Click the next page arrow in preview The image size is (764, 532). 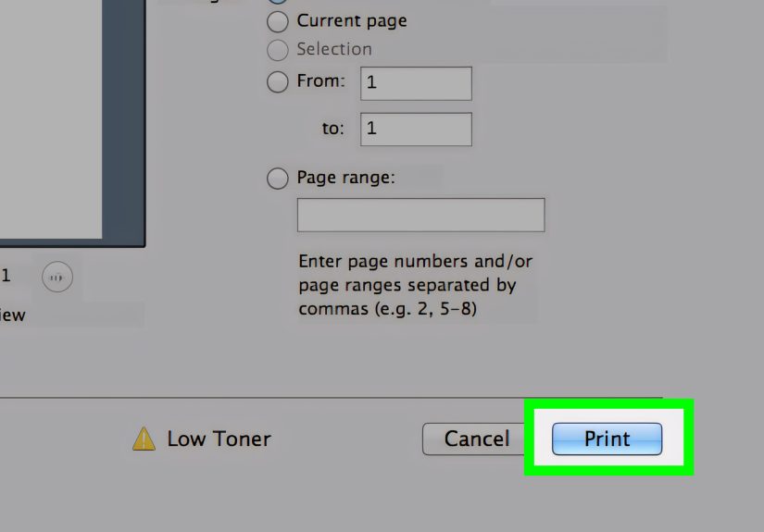[57, 277]
